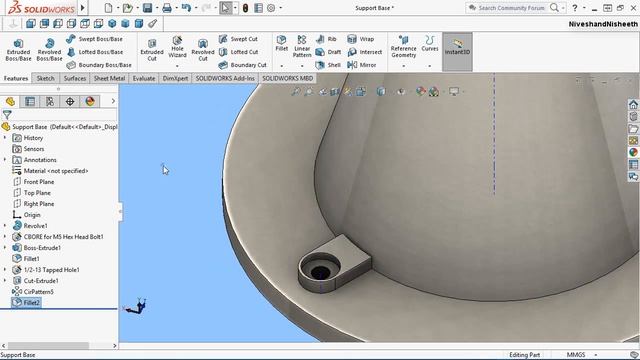
Task: Select Right Plane in feature tree
Action: coord(33,204)
